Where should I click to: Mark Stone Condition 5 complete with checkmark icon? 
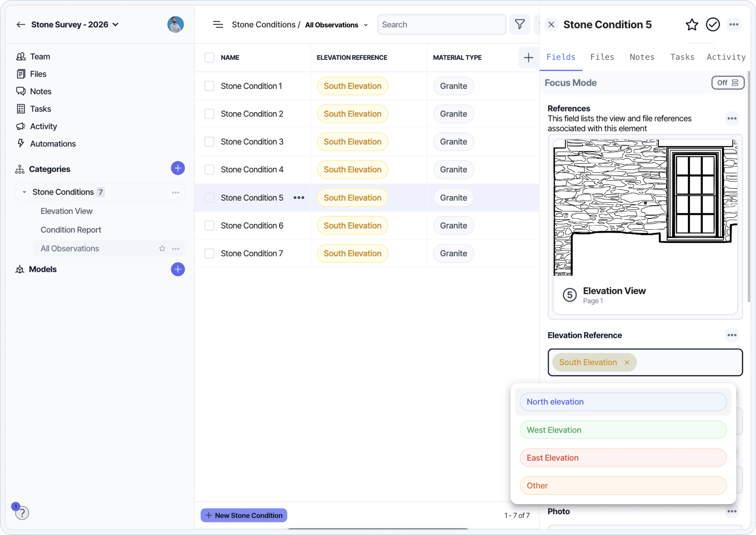(712, 24)
